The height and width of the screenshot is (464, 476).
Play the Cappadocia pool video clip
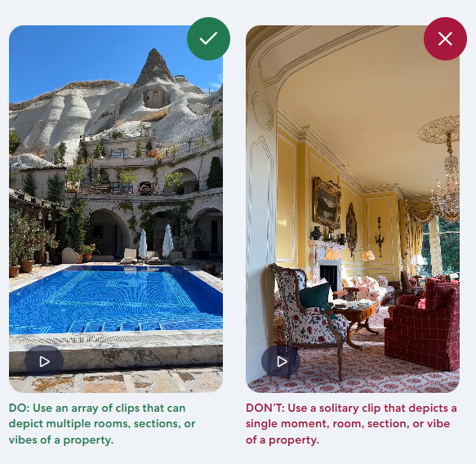(44, 361)
